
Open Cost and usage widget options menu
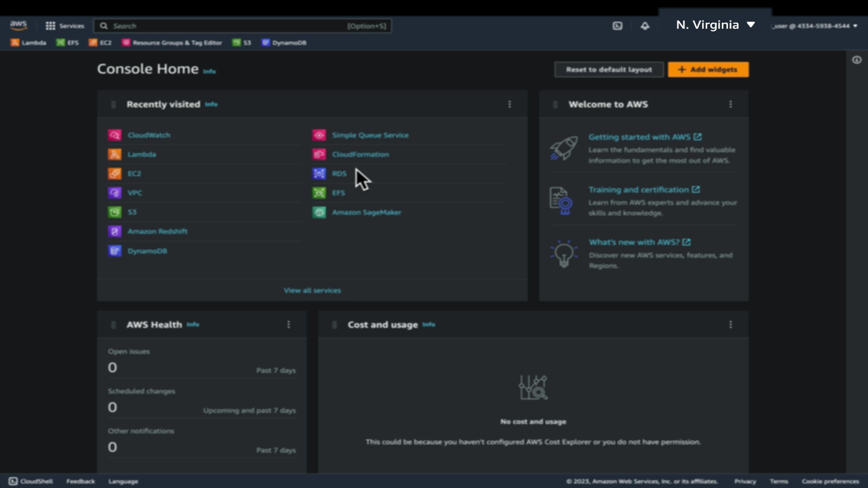[731, 324]
